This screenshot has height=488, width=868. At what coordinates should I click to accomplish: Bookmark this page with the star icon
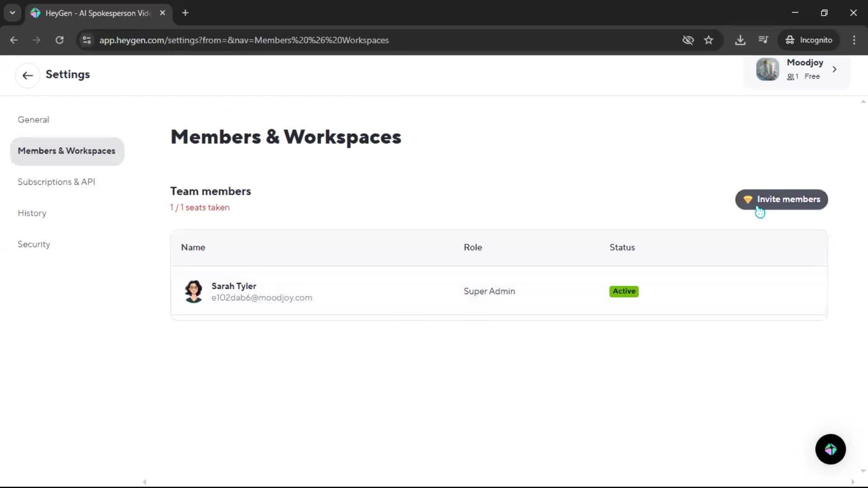(708, 40)
